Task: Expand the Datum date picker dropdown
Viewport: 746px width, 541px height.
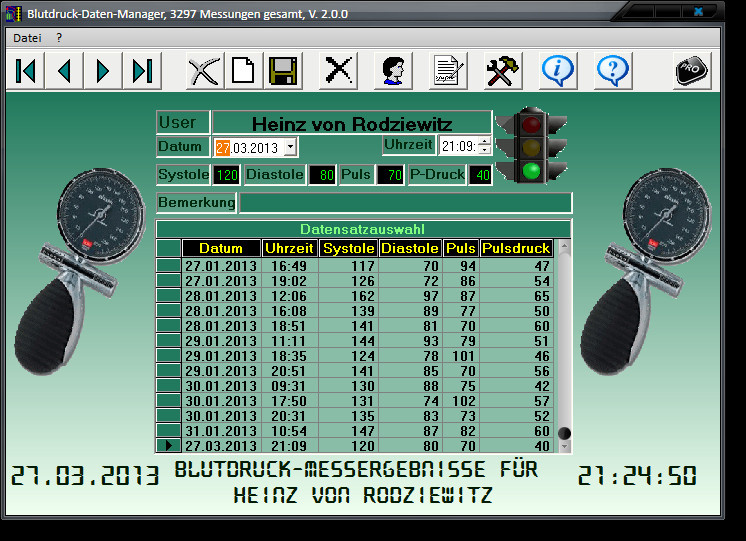Action: (x=291, y=147)
